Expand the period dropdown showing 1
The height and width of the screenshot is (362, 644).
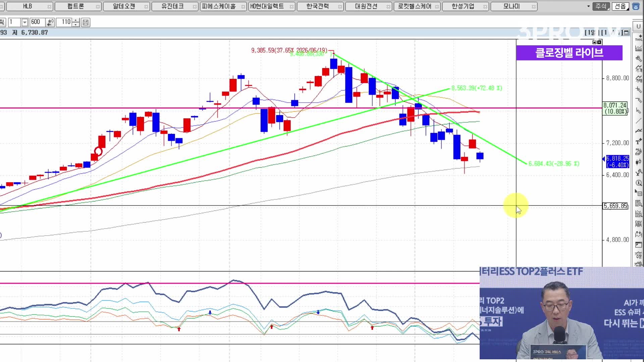pos(24,22)
